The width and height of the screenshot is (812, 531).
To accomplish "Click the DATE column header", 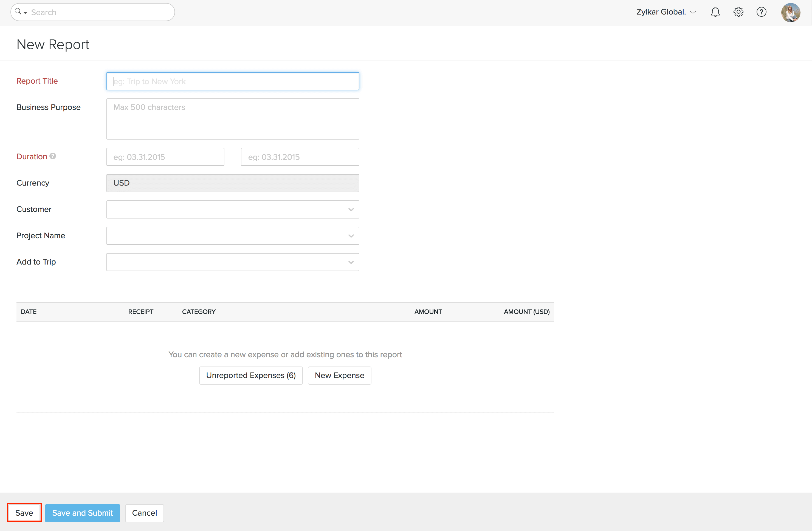I will tap(29, 311).
